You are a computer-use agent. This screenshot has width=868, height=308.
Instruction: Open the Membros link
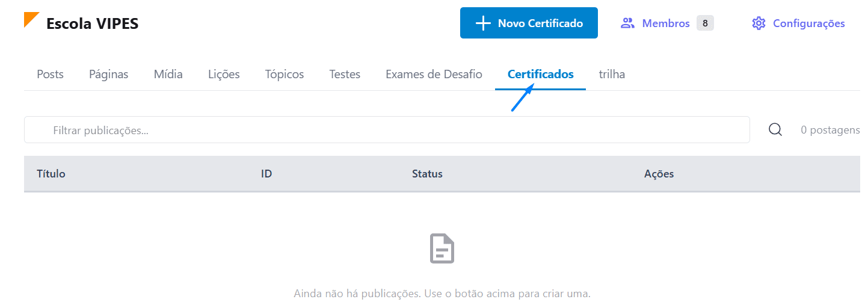click(x=666, y=23)
